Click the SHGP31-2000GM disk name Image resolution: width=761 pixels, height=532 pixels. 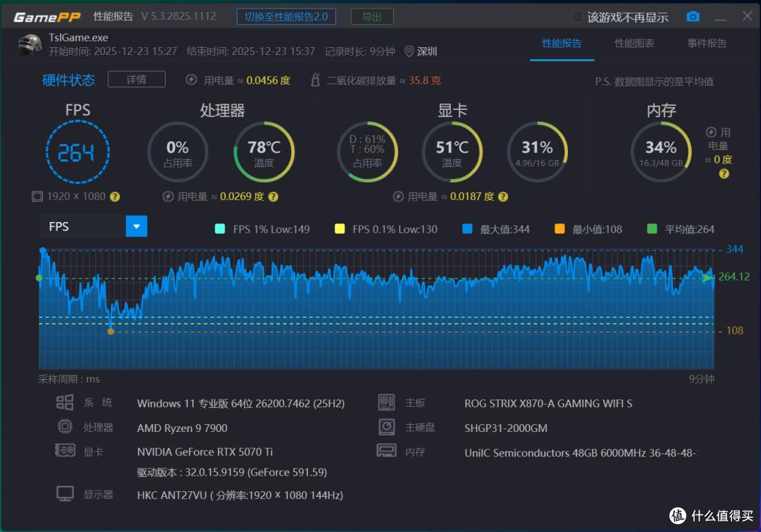pyautogui.click(x=506, y=428)
